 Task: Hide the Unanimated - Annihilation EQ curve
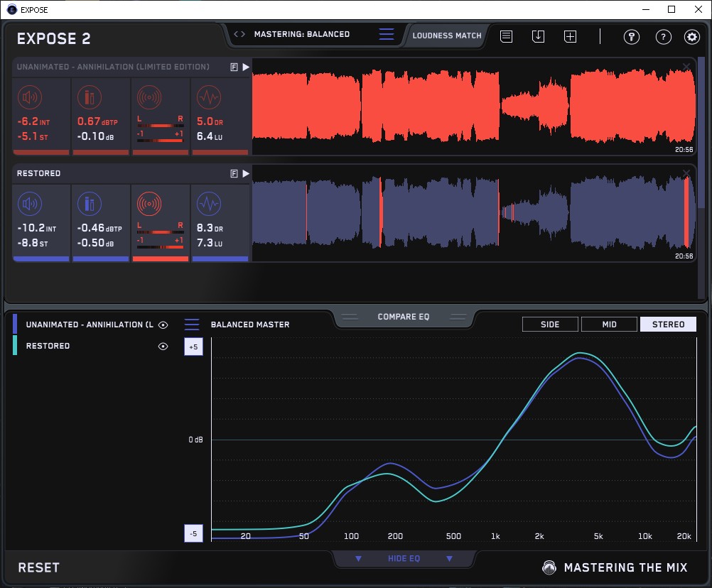163,325
